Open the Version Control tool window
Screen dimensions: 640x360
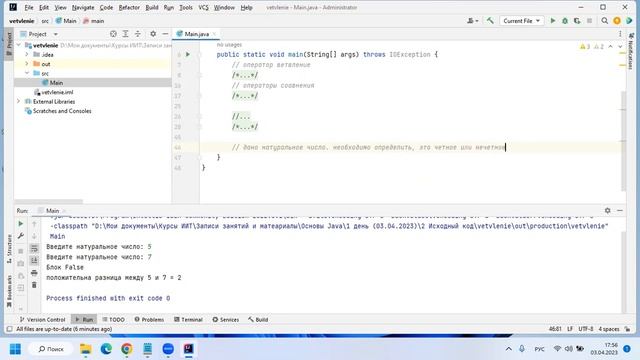pos(42,320)
